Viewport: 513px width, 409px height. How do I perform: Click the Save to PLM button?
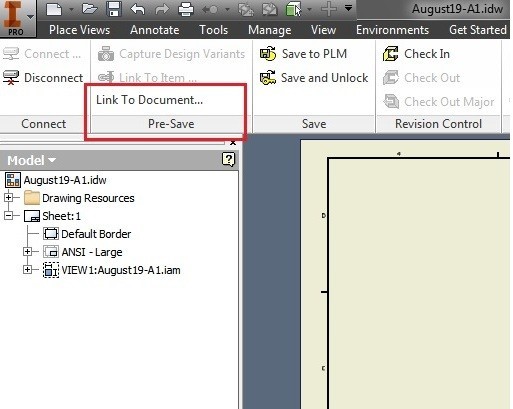click(303, 54)
